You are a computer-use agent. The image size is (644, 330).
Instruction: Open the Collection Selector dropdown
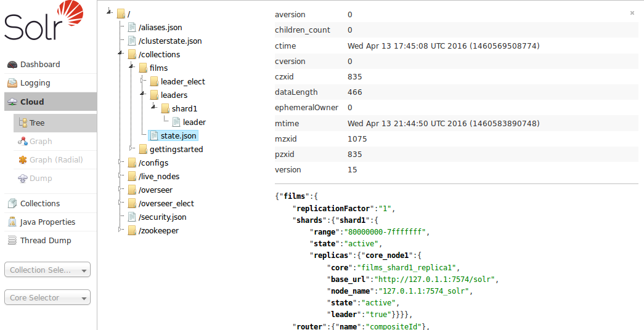pos(47,270)
